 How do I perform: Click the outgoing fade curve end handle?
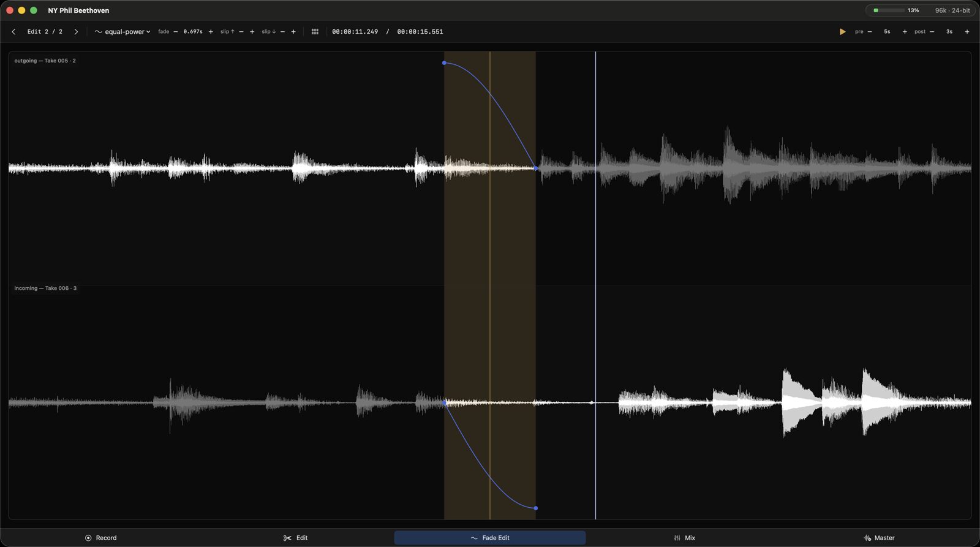536,168
